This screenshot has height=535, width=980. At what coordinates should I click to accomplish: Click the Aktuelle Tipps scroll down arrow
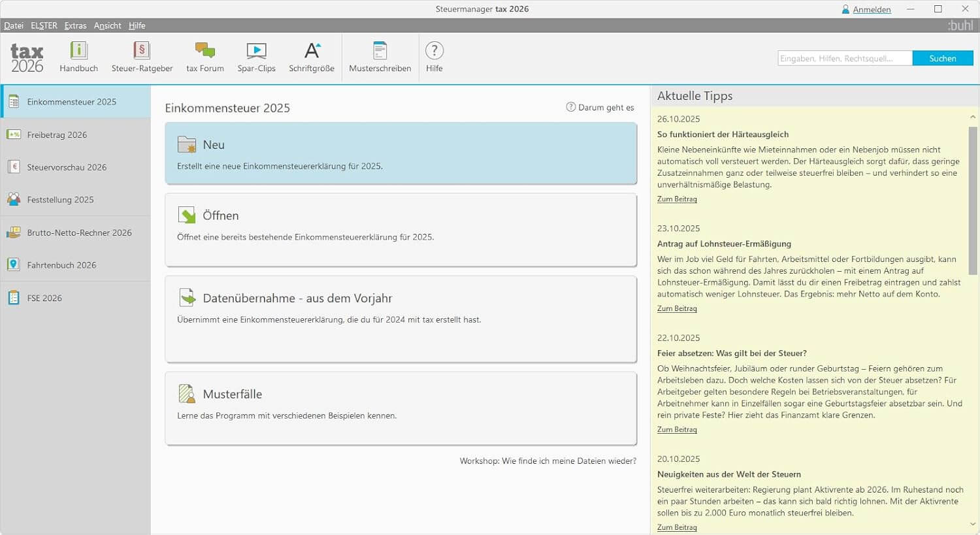[x=973, y=524]
